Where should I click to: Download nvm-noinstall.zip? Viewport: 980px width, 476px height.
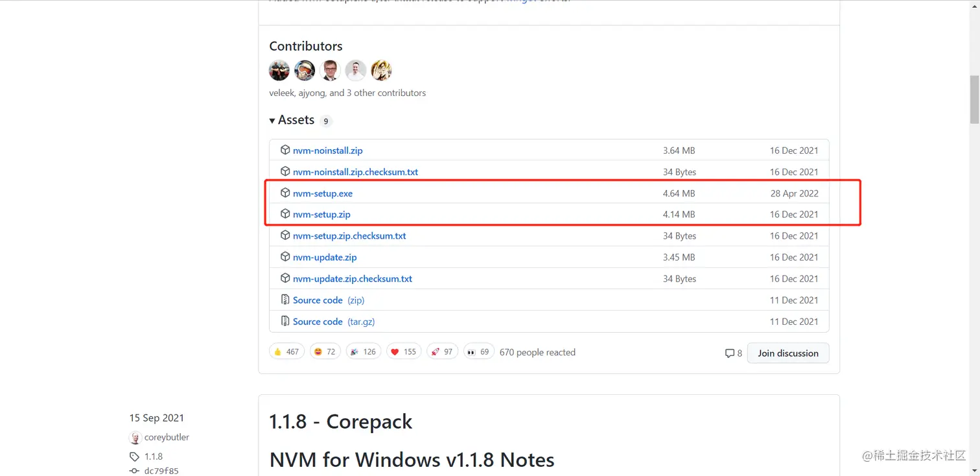pos(327,150)
